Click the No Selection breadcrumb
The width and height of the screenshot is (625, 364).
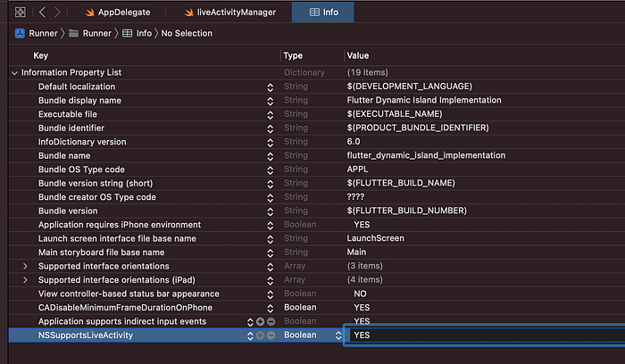point(187,33)
